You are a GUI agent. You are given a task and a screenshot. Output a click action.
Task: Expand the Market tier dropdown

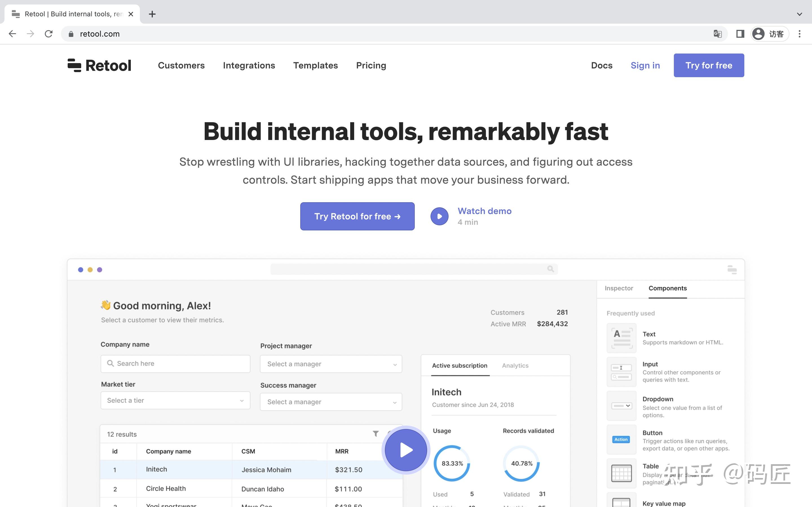175,400
